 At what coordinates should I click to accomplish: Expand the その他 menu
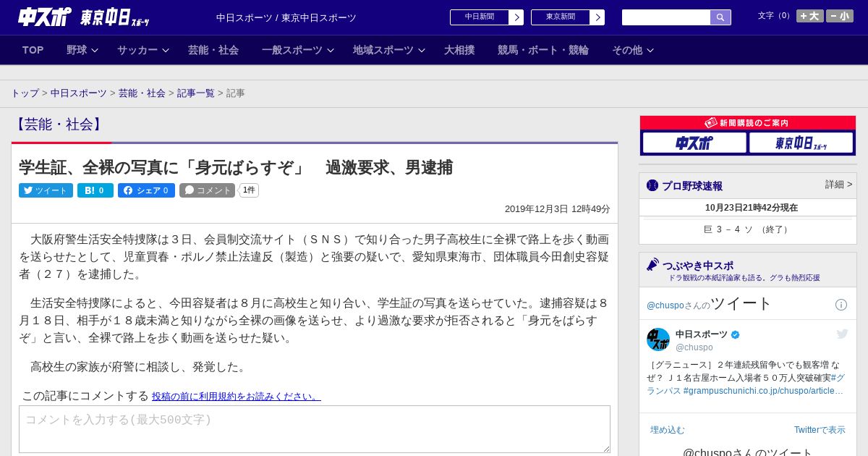pyautogui.click(x=633, y=50)
